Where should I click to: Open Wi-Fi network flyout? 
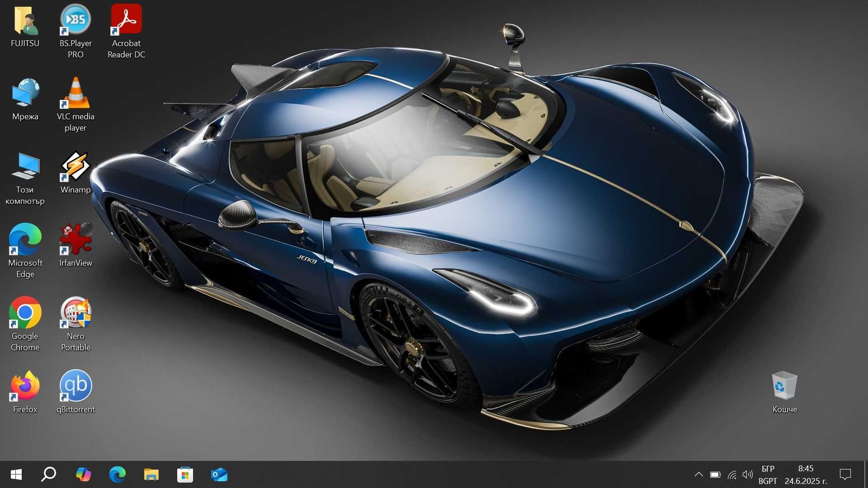pyautogui.click(x=732, y=474)
